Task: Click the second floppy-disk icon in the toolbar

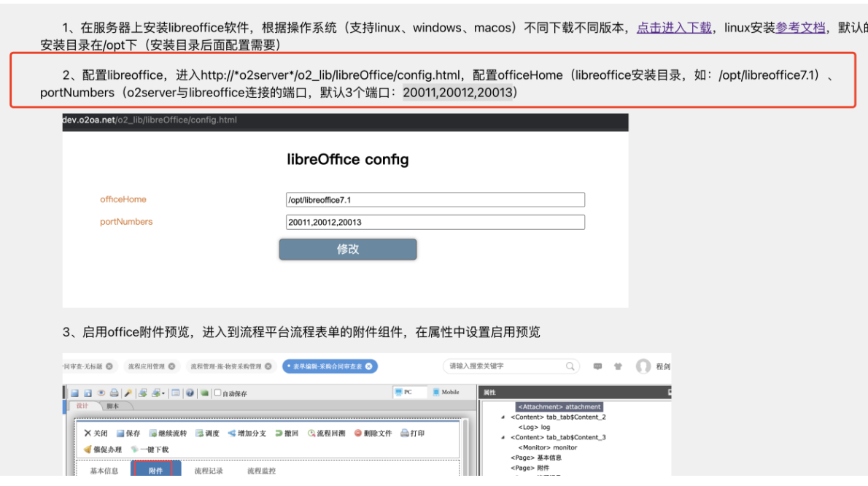Action: 88,393
